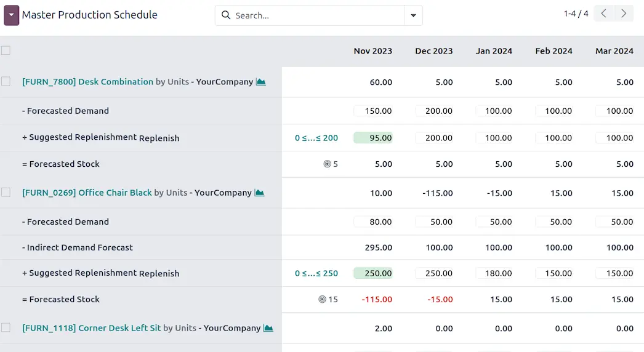Edit Nov 2023 forecasted demand 150.00
Screen dimensions: 644x352
pos(373,111)
